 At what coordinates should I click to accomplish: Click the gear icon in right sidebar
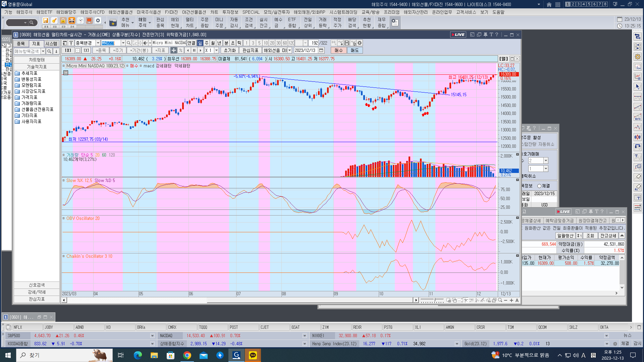[638, 57]
